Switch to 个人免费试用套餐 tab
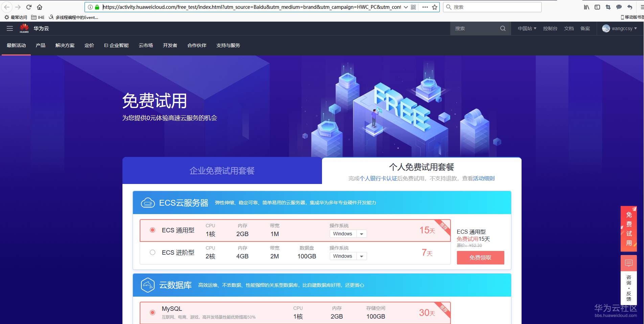 point(421,171)
